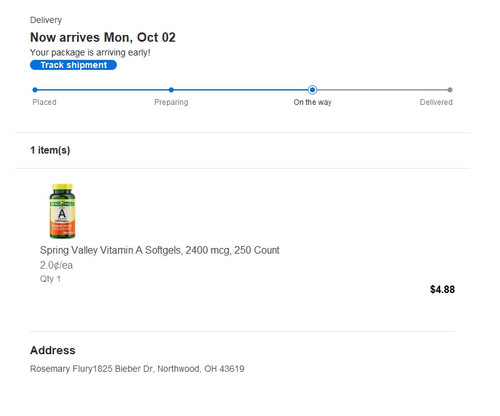Click the Preparing status label

171,102
